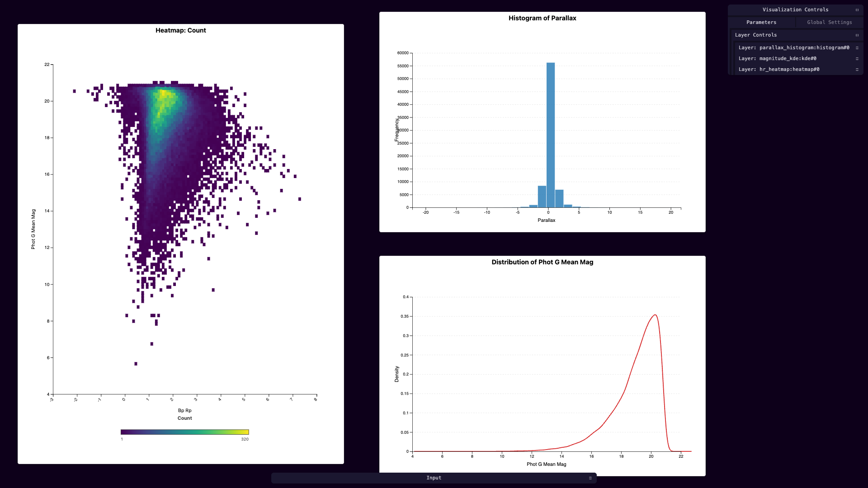
Task: Click the Density y-axis label
Action: click(x=397, y=374)
